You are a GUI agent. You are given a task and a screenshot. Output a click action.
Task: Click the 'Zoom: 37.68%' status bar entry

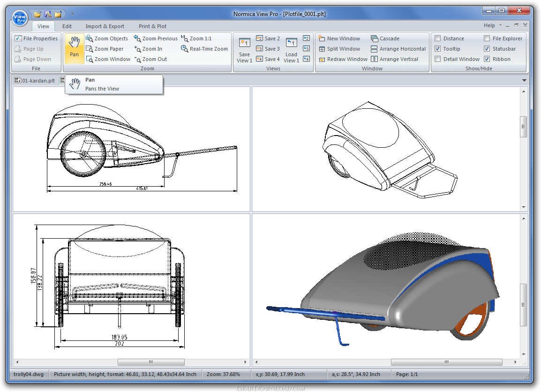pyautogui.click(x=223, y=374)
